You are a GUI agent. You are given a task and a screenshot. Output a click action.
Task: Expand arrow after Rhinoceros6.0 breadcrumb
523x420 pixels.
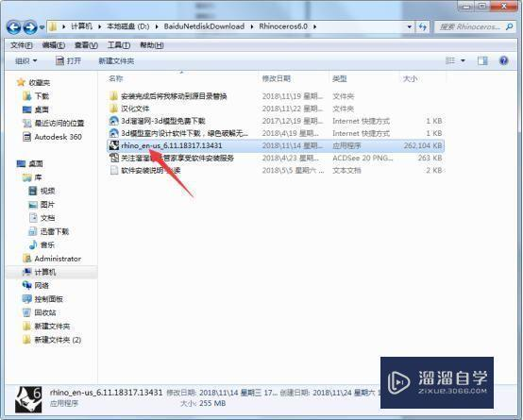[x=314, y=26]
